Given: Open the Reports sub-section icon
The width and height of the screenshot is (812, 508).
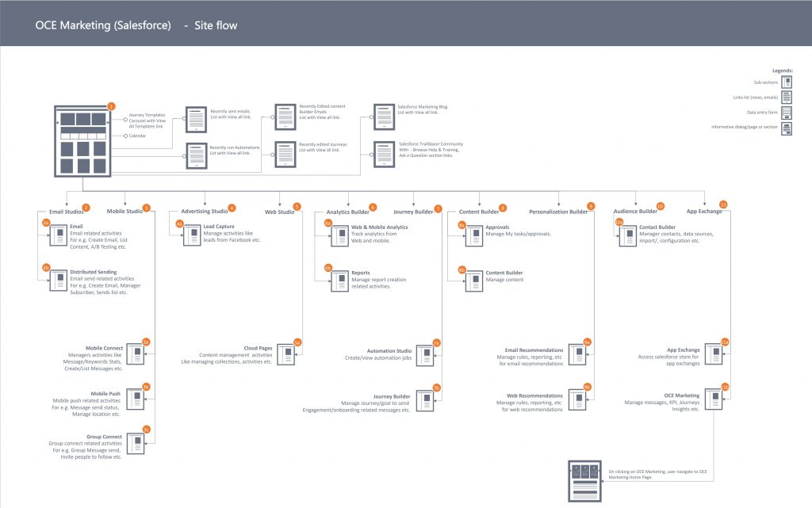Looking at the screenshot, I should [x=339, y=281].
